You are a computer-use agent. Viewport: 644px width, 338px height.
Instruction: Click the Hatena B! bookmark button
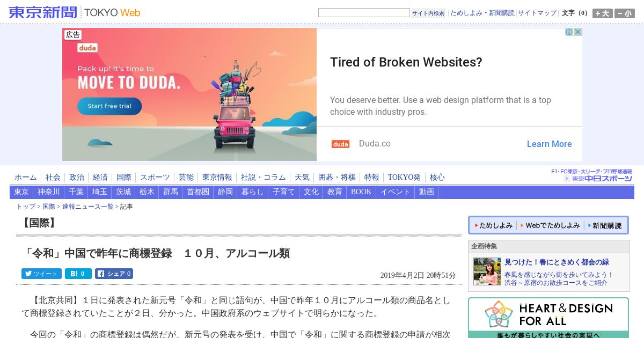tap(78, 274)
